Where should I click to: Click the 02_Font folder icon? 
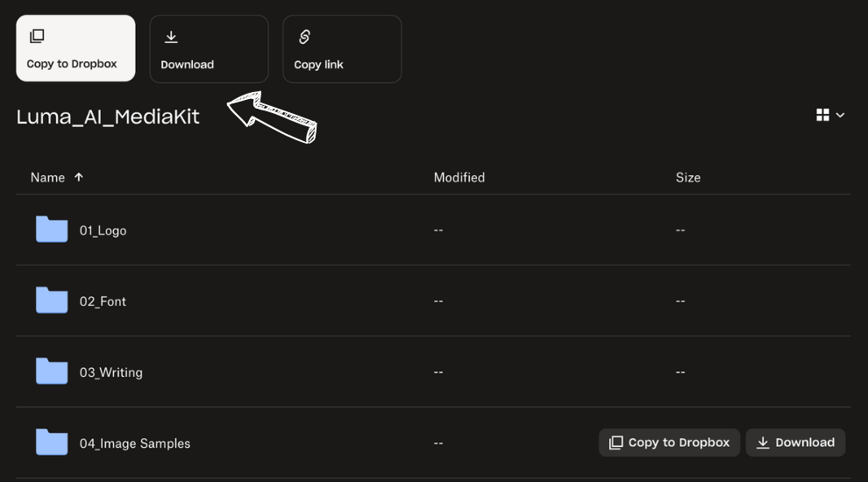52,301
